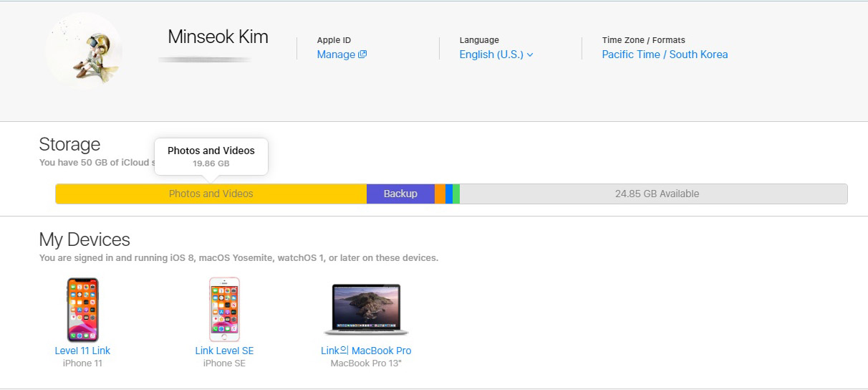Click the external-link icon beside Manage
868x390 pixels.
(x=362, y=54)
